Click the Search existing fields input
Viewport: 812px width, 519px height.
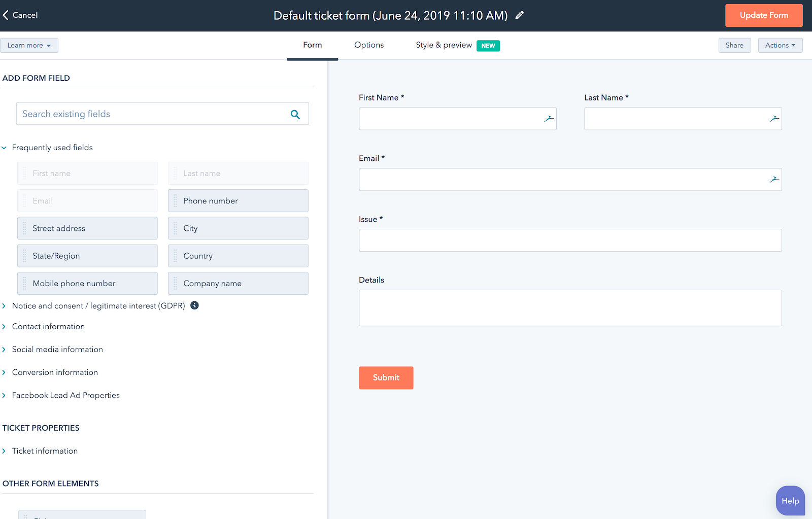(x=152, y=114)
